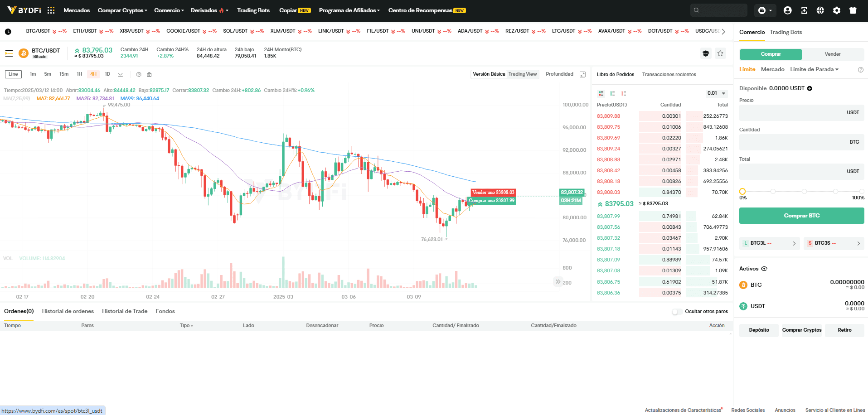Click the Bitcoin coin icon
868x415 pixels.
24,53
